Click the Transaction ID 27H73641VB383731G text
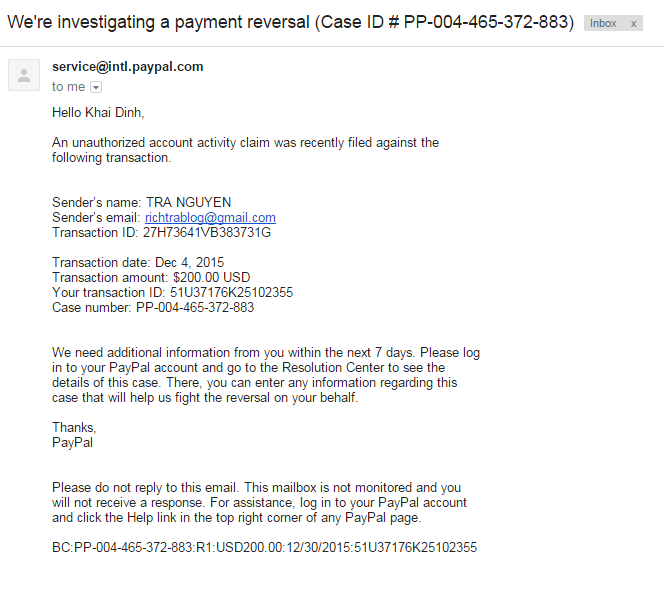The image size is (664, 591). (x=161, y=233)
